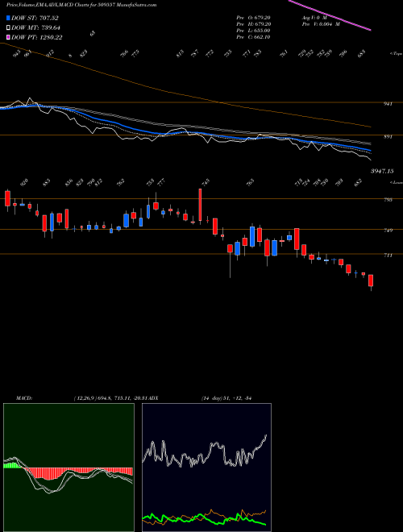This screenshot has height=532, width=403.
Task: Click the 'Pre H: 679.20' value
Action: pos(253,24)
